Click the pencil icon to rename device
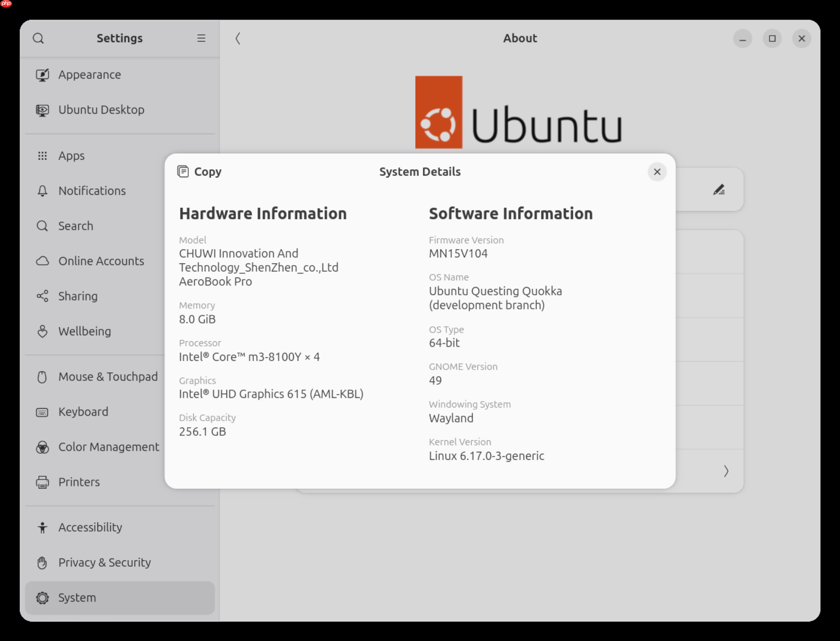840x641 pixels. pos(719,190)
